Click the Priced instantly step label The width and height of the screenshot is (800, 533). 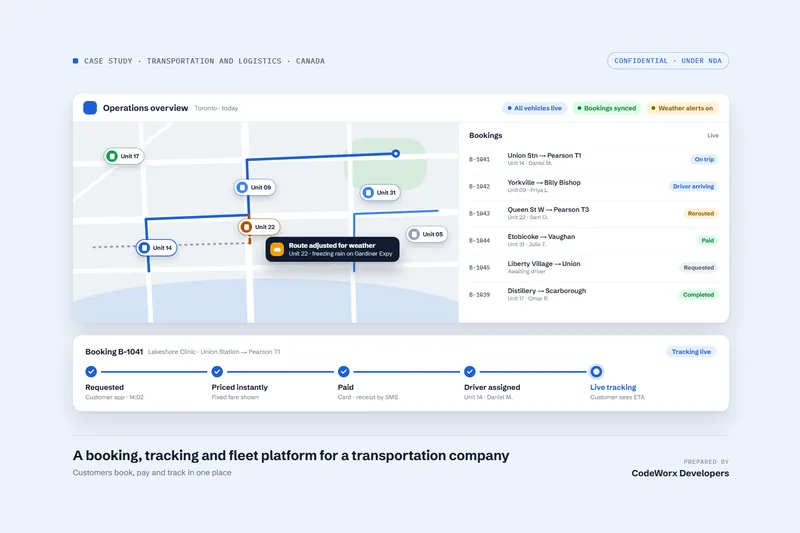[x=240, y=388]
